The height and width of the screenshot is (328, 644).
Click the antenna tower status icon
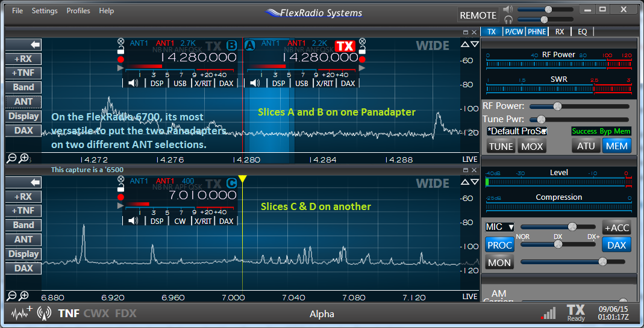[44, 314]
